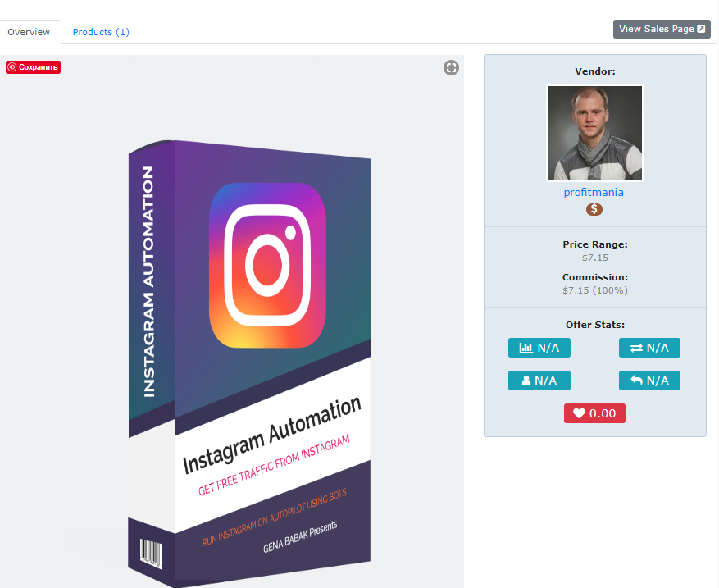The width and height of the screenshot is (719, 588).
Task: Click the View Sales Page button
Action: click(662, 29)
